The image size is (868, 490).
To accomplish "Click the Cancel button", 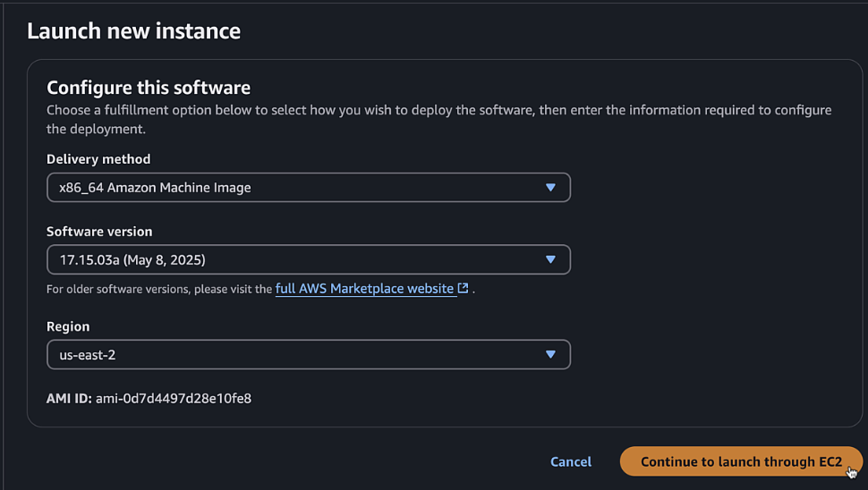I will pos(571,461).
